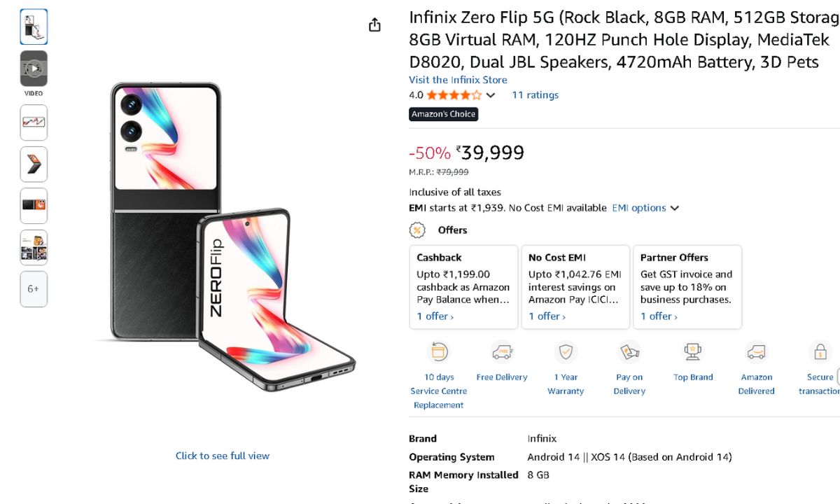840x504 pixels.
Task: Open the Top Brand trophy icon
Action: (x=693, y=352)
